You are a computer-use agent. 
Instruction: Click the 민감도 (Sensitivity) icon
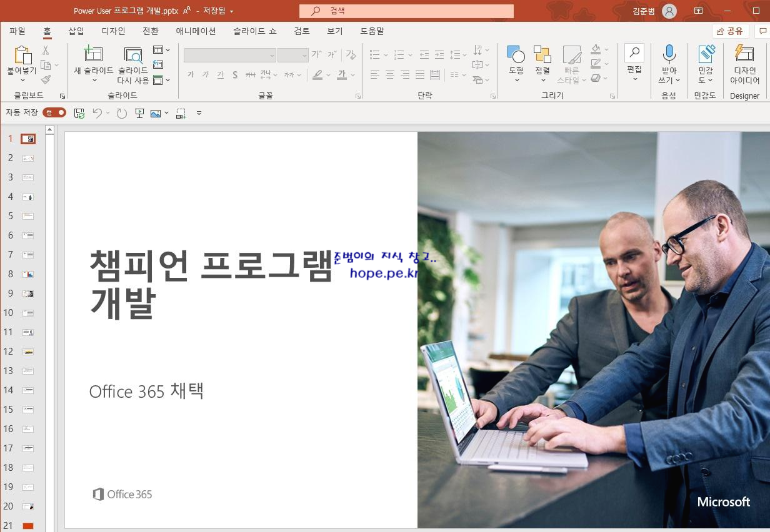click(706, 54)
